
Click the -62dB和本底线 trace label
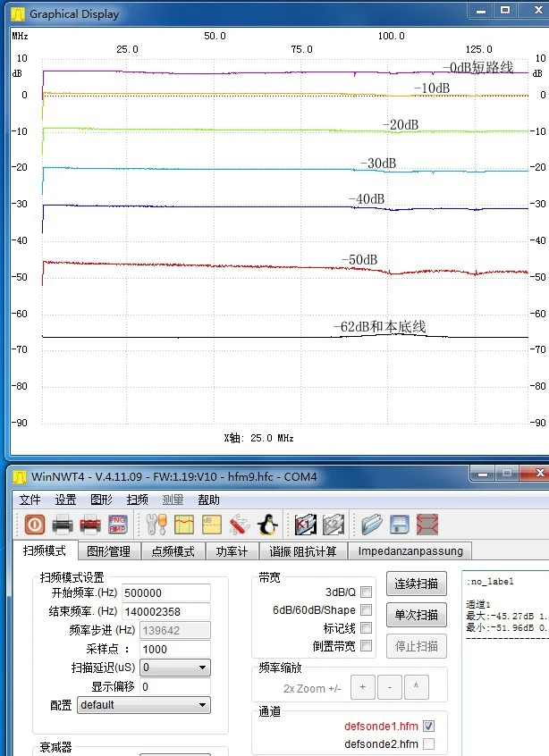(380, 327)
